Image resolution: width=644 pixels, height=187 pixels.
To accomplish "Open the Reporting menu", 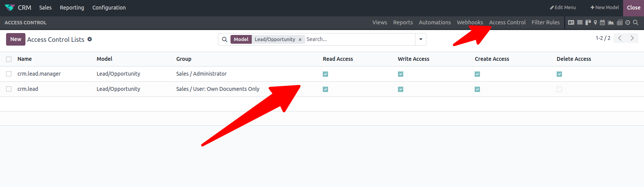I will pyautogui.click(x=72, y=8).
